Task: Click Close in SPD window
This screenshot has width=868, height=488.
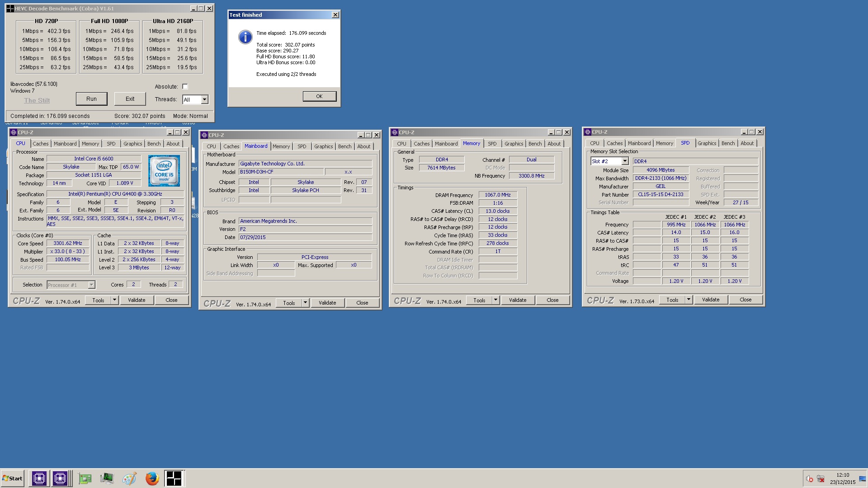Action: [745, 300]
